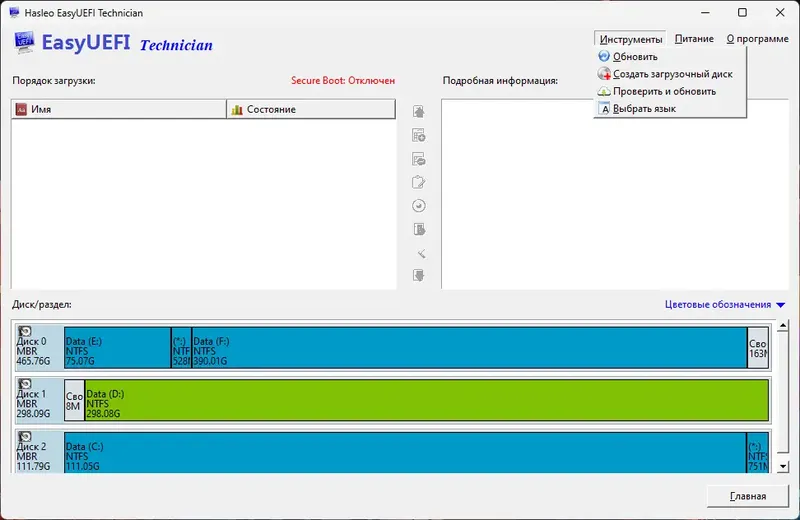Click the disk list scroll up arrow
This screenshot has width=800, height=520.
[x=783, y=326]
